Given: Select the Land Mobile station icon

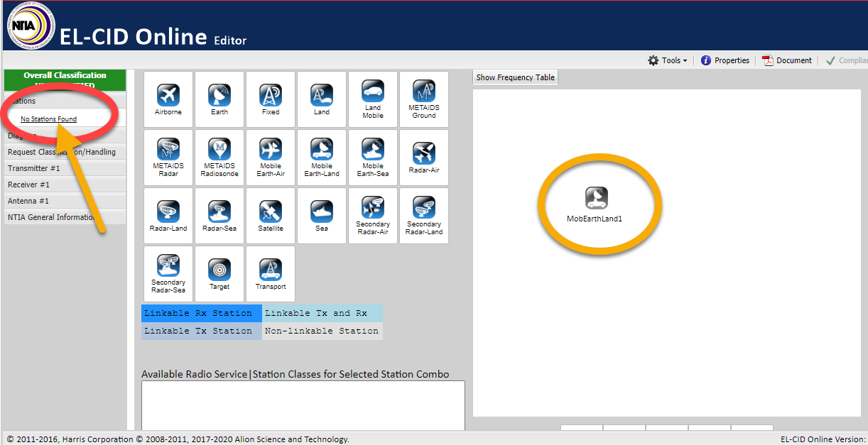Looking at the screenshot, I should 373,99.
